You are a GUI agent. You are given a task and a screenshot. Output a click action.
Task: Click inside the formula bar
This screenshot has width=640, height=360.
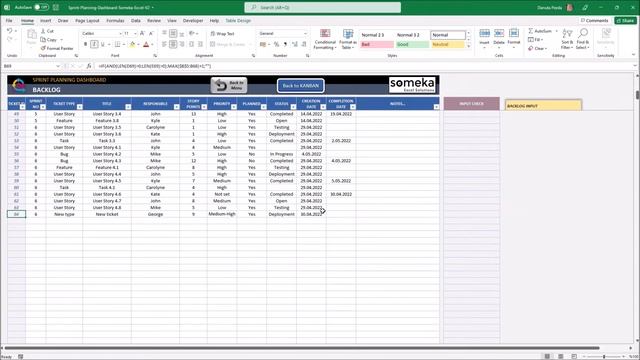pyautogui.click(x=363, y=66)
